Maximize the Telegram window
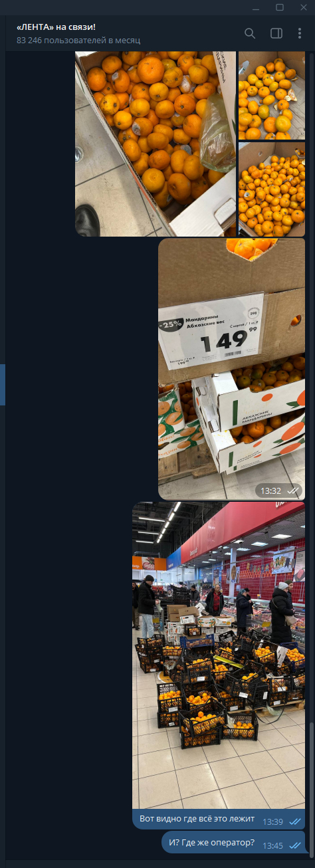The height and width of the screenshot is (868, 315). click(280, 7)
